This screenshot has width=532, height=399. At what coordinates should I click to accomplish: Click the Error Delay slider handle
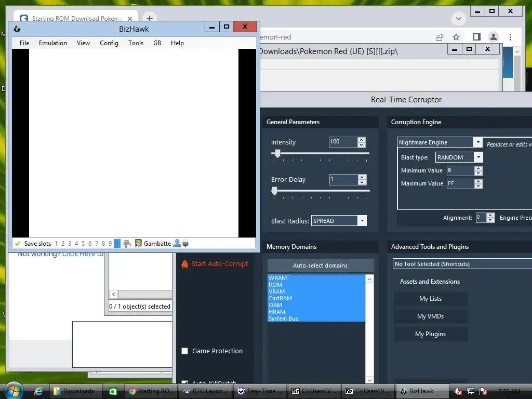(274, 191)
